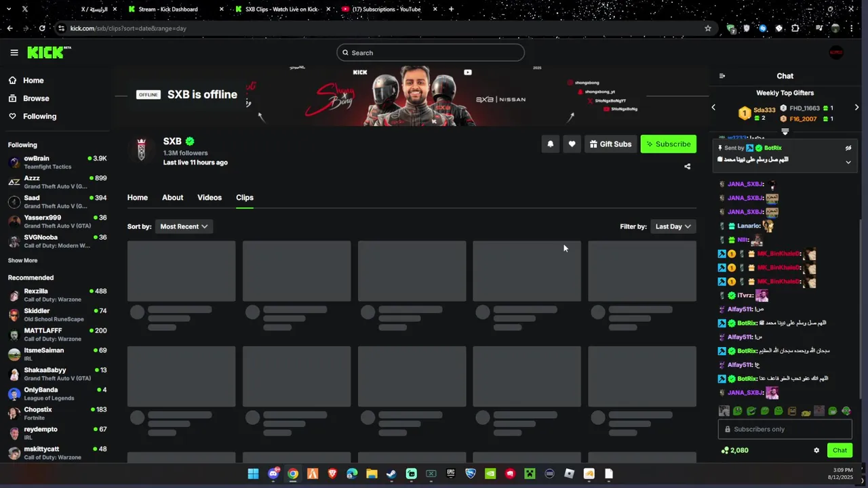Screen dimensions: 868x488
Task: Switch to the About tab
Action: (x=172, y=197)
